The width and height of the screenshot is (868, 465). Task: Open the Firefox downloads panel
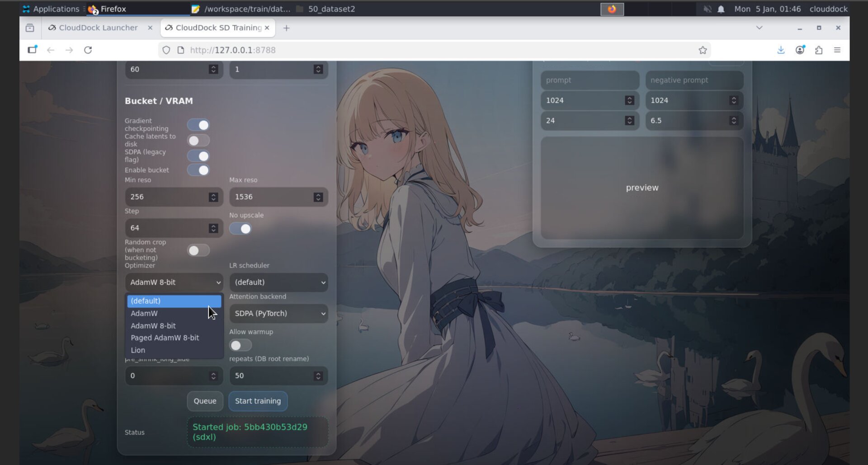click(781, 50)
